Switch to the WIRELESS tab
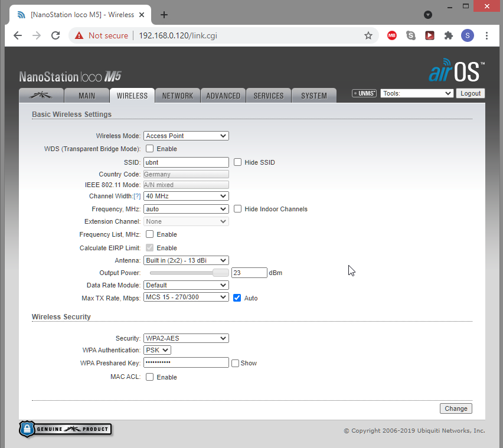 coord(132,96)
